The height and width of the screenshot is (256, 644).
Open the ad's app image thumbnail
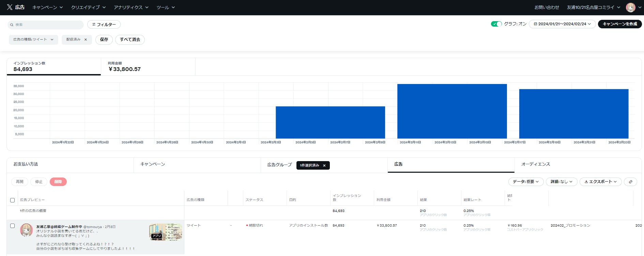[x=166, y=232]
